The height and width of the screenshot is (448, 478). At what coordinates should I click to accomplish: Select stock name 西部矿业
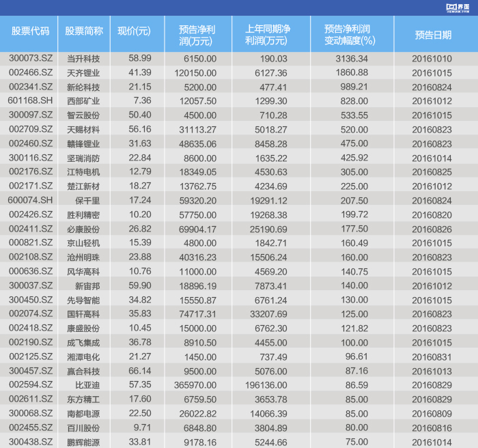point(83,101)
